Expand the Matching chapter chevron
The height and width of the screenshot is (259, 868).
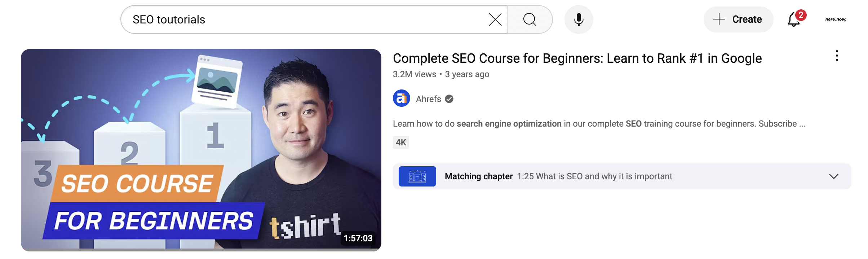point(833,176)
